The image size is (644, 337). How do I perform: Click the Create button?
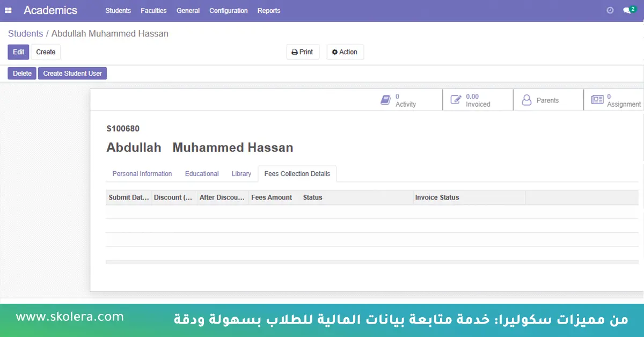[46, 52]
